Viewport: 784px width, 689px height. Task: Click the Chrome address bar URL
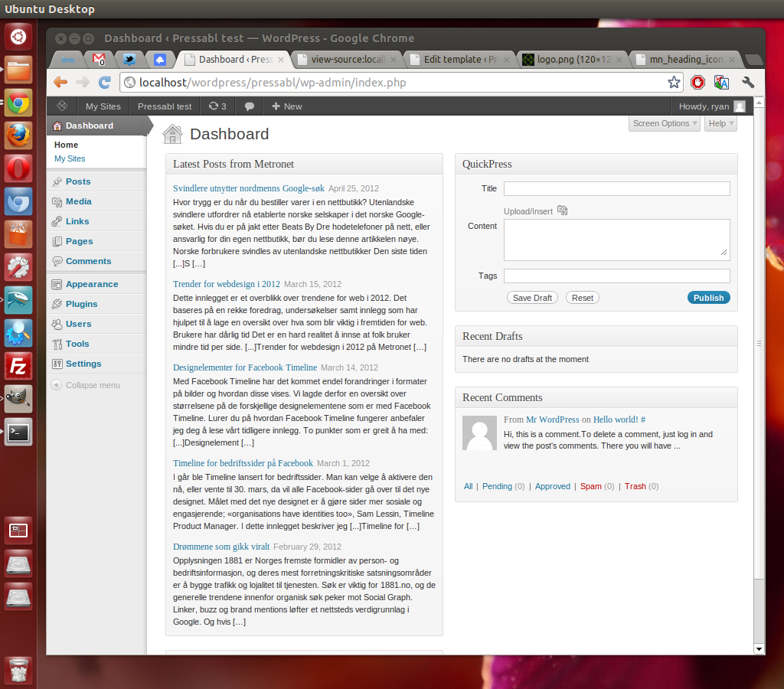pyautogui.click(x=273, y=83)
